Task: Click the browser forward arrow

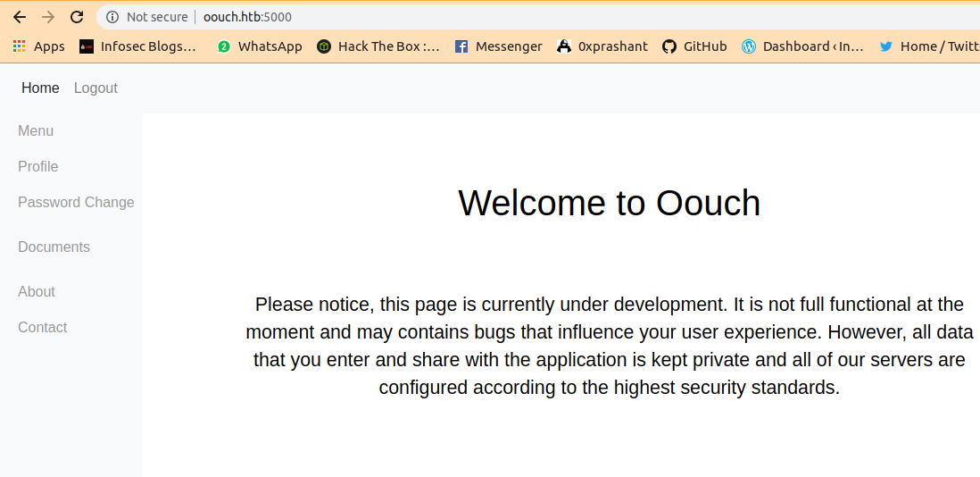Action: click(48, 17)
